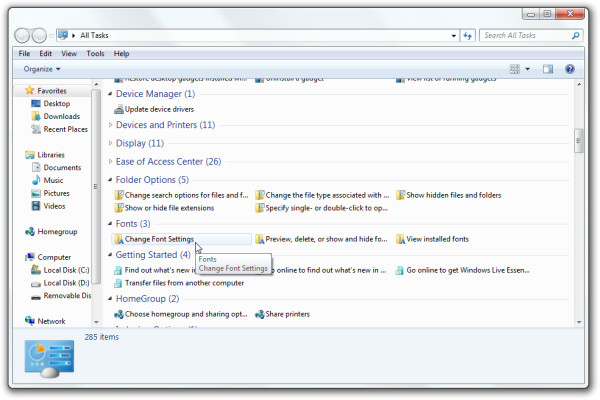The image size is (600, 400).
Task: Click the main list vertical scrollbar thumb
Action: 579,141
